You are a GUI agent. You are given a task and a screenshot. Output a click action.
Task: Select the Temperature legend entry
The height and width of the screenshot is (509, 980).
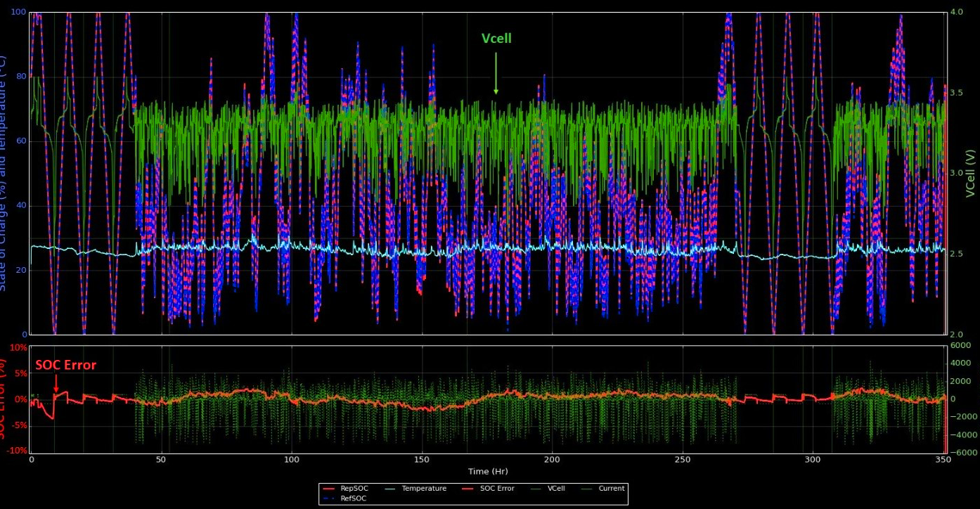pos(423,488)
